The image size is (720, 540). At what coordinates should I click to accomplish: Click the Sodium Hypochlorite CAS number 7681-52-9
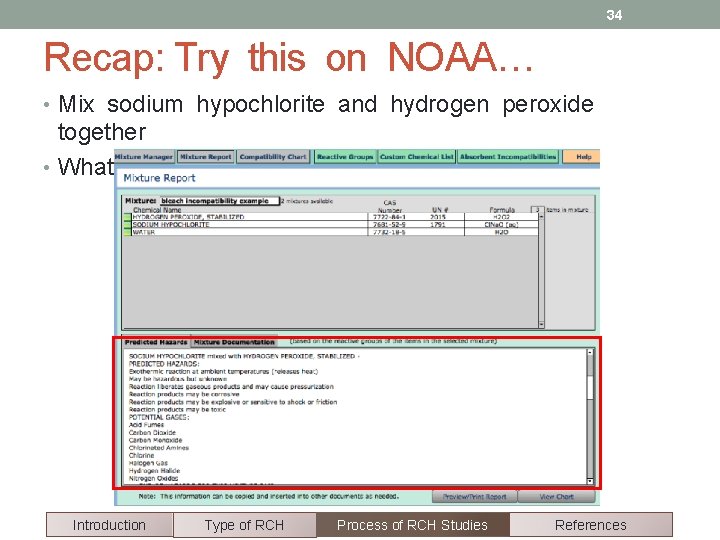[x=389, y=225]
